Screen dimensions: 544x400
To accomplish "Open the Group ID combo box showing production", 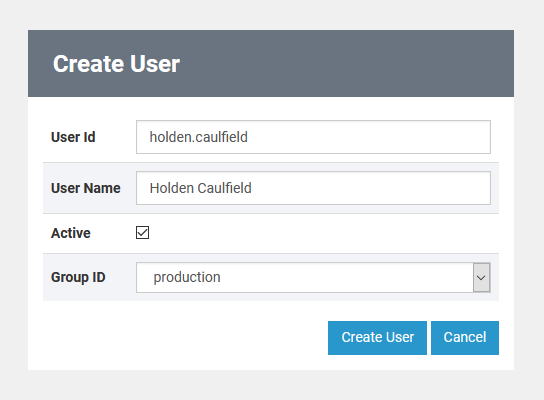I will 313,278.
